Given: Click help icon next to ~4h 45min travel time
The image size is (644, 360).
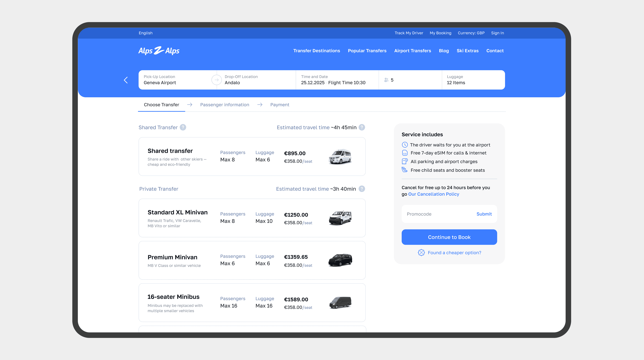Looking at the screenshot, I should click(362, 127).
